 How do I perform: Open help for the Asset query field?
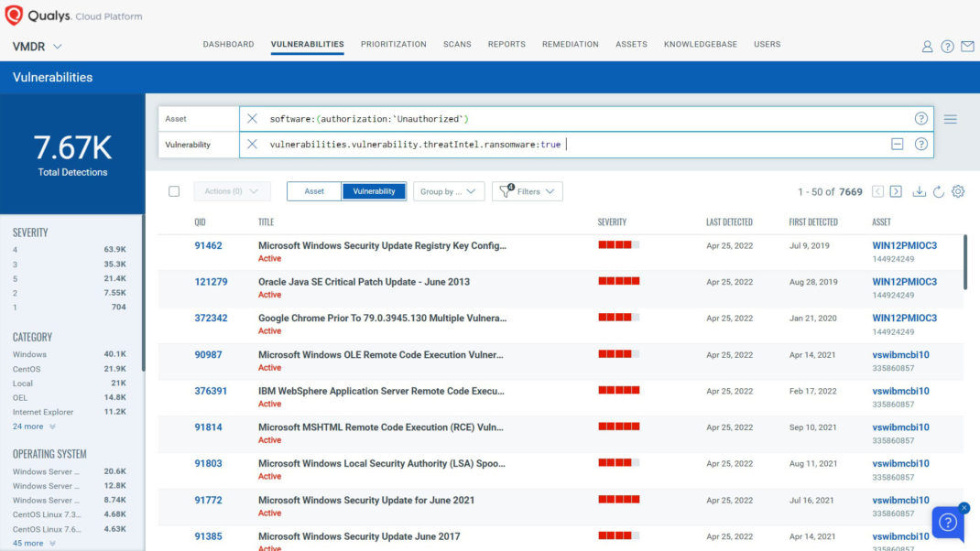click(x=920, y=119)
